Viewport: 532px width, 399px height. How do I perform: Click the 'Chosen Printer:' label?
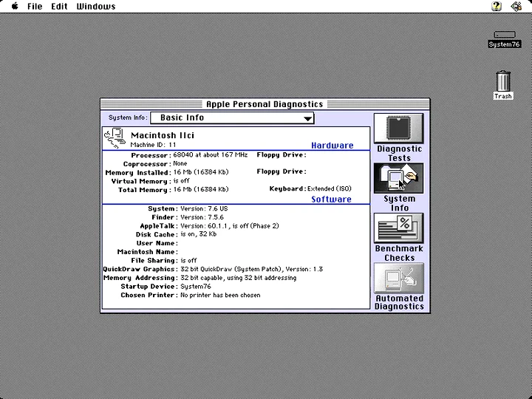click(149, 295)
